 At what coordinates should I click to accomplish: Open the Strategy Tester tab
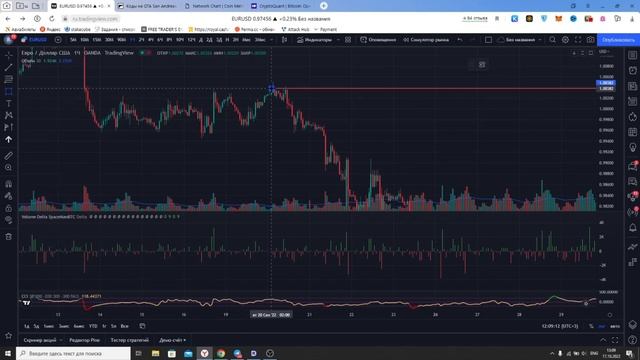[129, 340]
